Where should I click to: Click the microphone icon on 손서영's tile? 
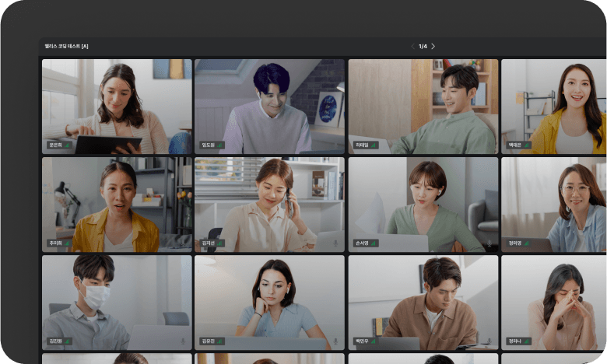489,243
